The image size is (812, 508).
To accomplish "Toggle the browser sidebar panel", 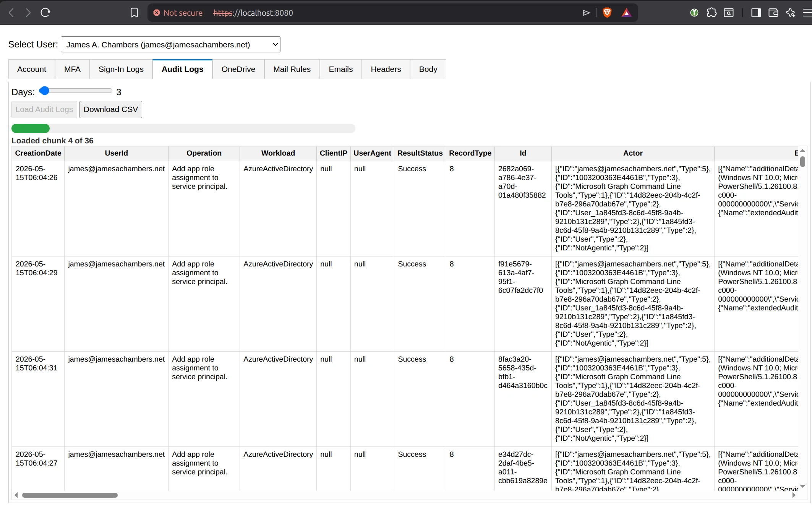I will [x=756, y=13].
